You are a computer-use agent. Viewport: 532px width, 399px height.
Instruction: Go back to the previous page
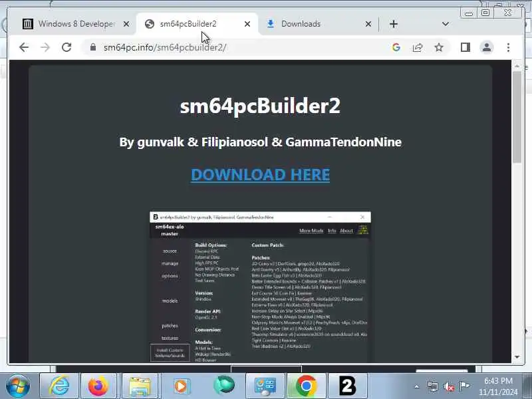pyautogui.click(x=24, y=47)
